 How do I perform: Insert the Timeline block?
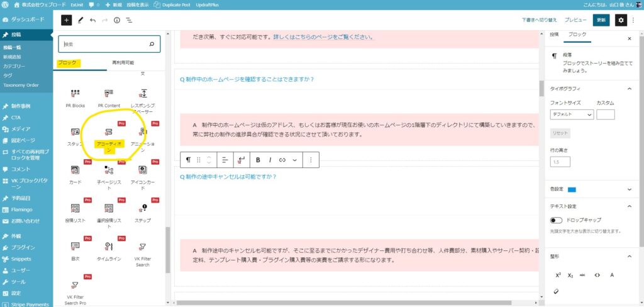pos(109,251)
